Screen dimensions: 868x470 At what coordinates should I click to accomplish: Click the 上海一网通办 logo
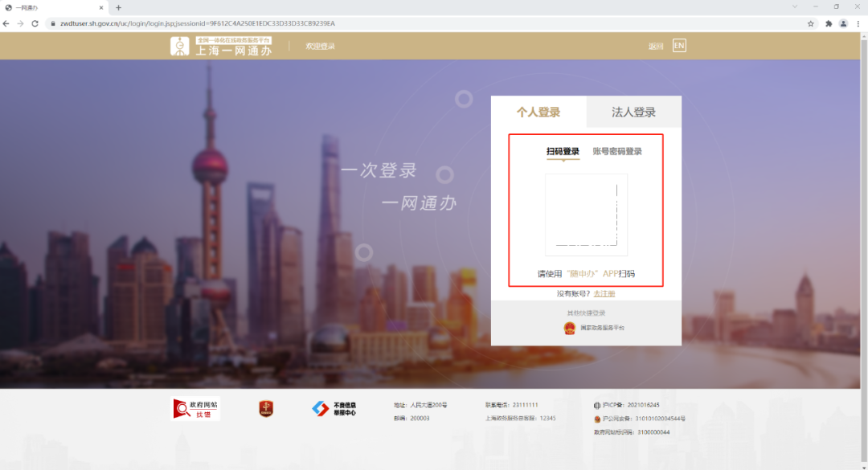[222, 46]
